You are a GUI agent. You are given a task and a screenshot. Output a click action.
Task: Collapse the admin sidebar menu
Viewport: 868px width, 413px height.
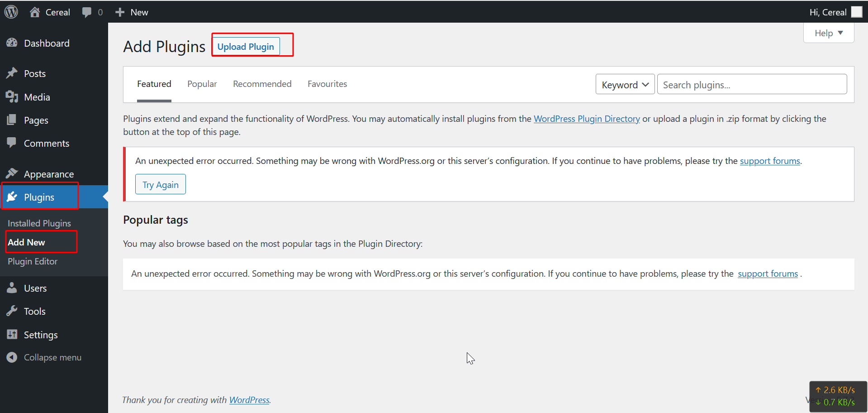(x=52, y=357)
